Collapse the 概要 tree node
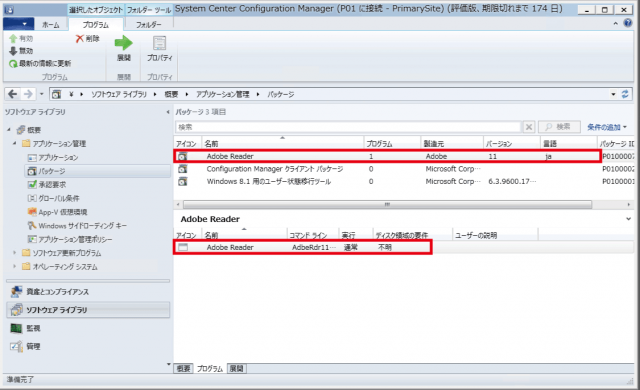This screenshot has width=640, height=390. (9, 130)
